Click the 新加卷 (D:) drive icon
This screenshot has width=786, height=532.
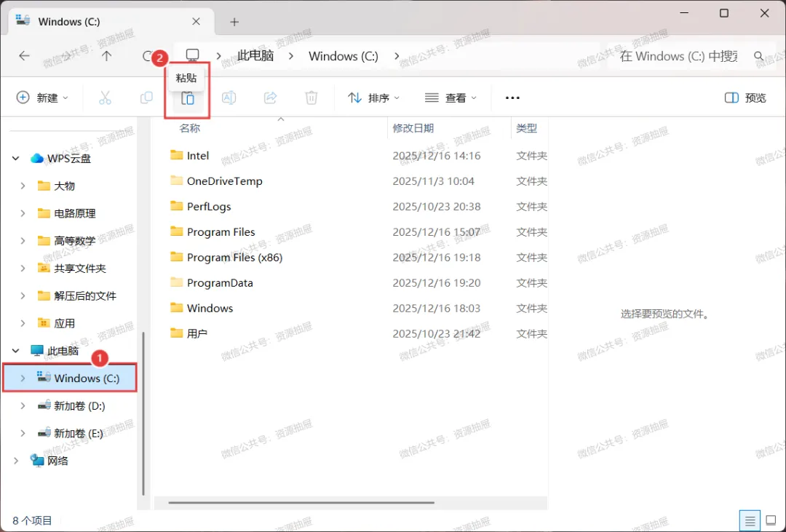[x=44, y=405]
